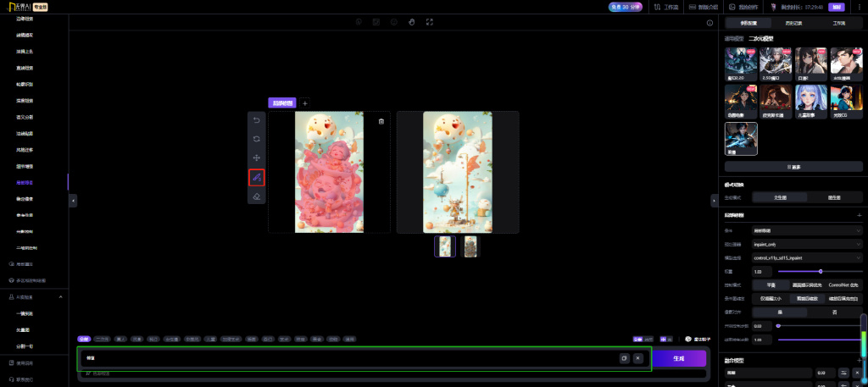868x387 pixels.
Task: Select the second result thumbnail below canvas
Action: (470, 246)
